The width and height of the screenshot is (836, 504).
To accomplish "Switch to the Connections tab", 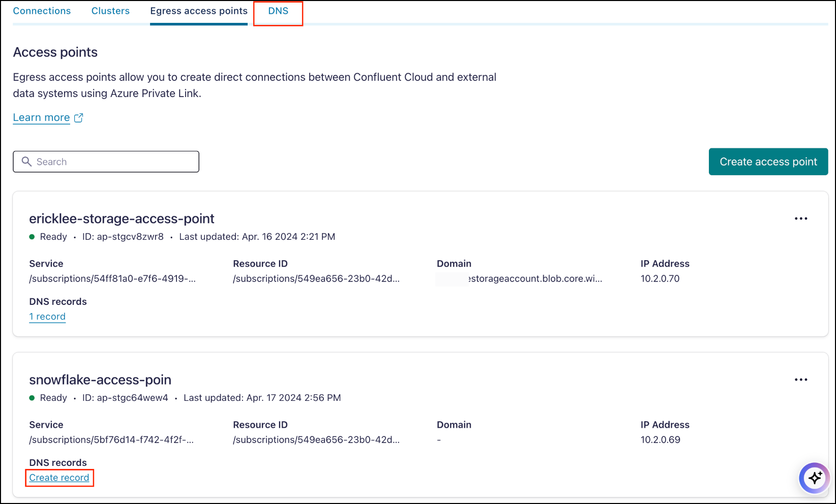I will click(x=42, y=11).
